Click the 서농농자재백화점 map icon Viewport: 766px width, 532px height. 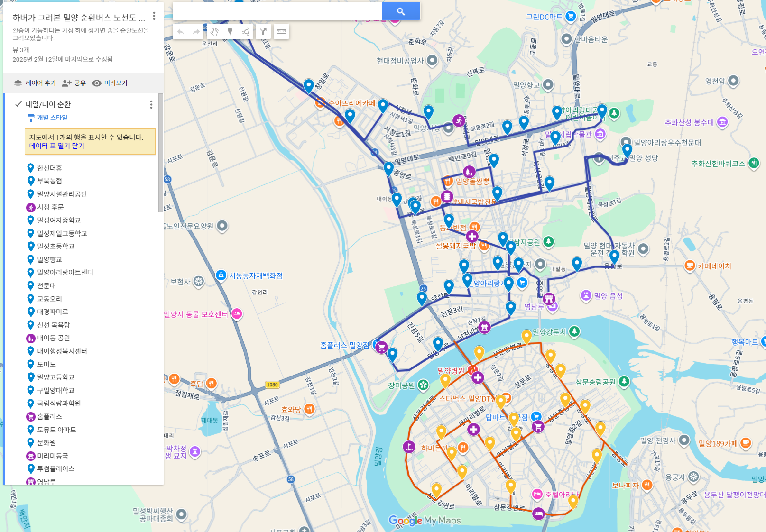[221, 275]
